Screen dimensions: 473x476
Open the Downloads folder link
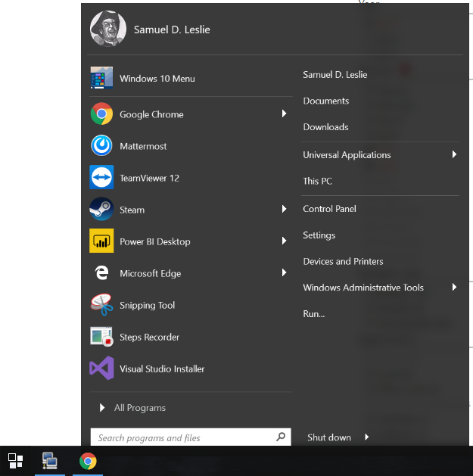pyautogui.click(x=325, y=127)
